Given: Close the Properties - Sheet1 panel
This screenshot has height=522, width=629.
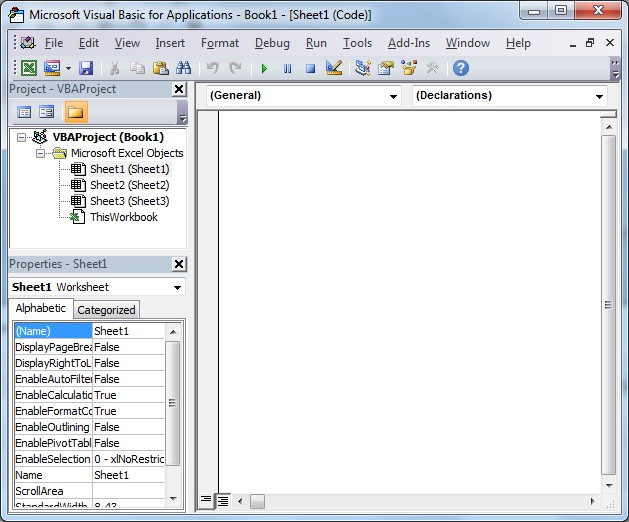Looking at the screenshot, I should 179,264.
